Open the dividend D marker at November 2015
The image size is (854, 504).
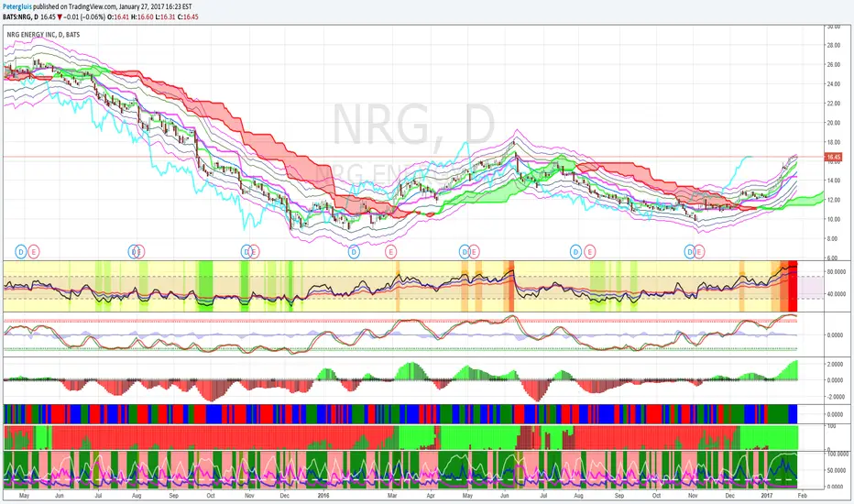(246, 252)
